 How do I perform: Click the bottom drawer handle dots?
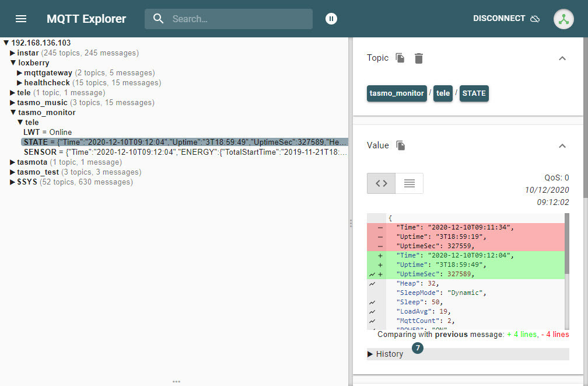(x=176, y=381)
